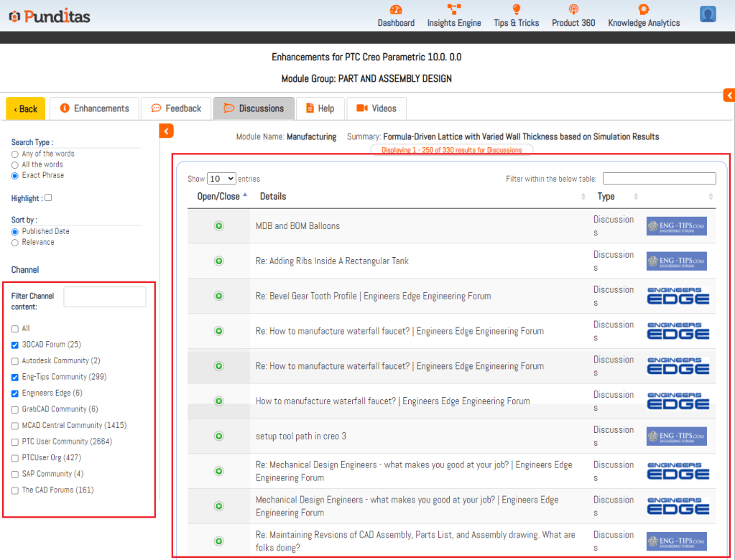Click the Tips & Tricks lightbulb icon

(x=516, y=9)
